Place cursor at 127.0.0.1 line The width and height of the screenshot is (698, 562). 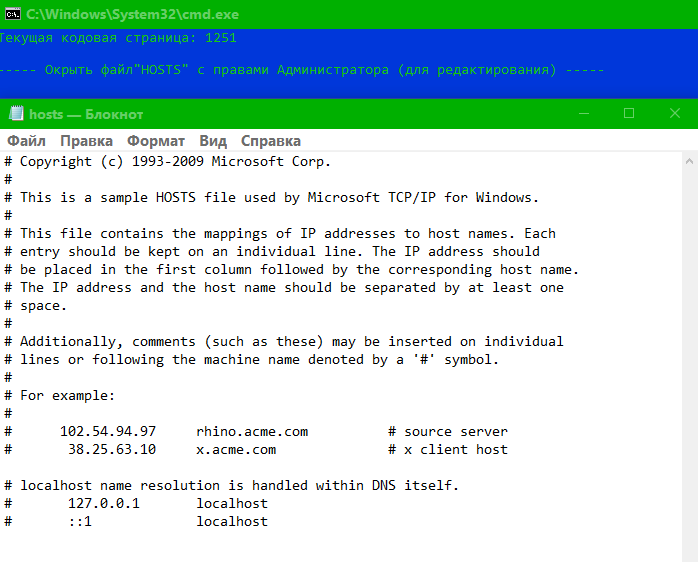click(x=136, y=503)
